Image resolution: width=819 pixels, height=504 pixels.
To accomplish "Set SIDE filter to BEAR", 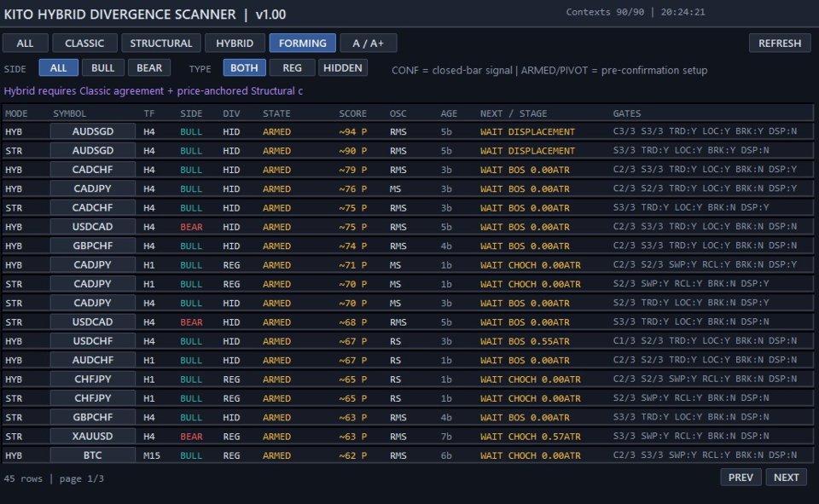I will click(149, 68).
